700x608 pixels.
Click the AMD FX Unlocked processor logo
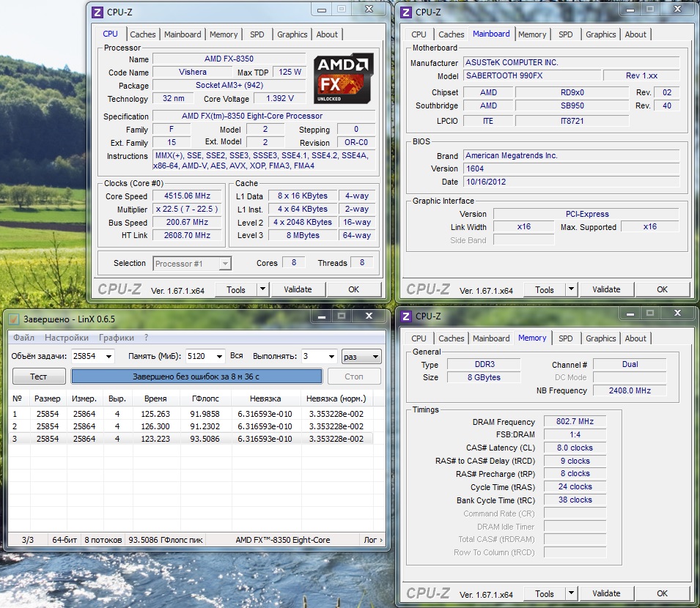tap(343, 78)
